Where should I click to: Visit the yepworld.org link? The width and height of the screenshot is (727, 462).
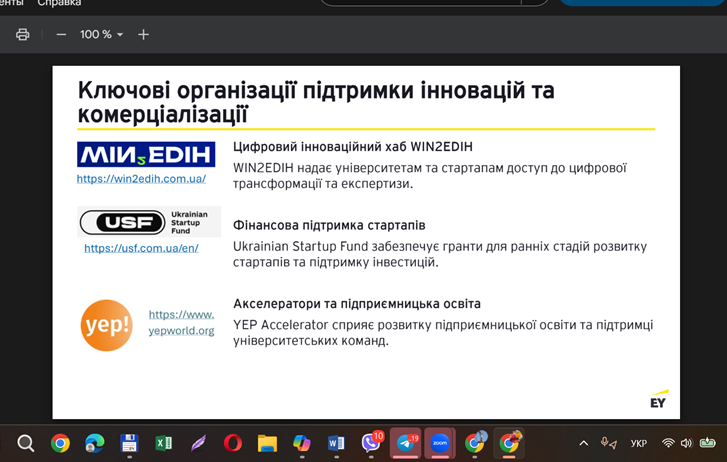[x=181, y=322]
